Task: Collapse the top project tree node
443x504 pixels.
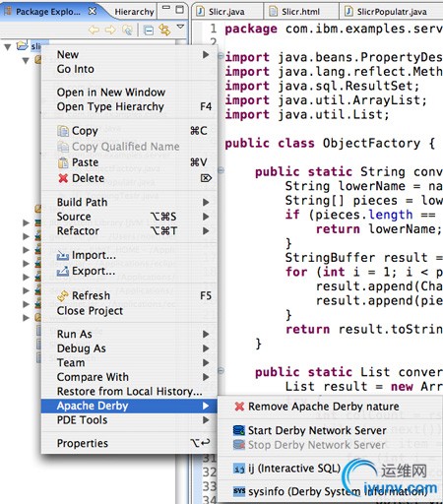Action: (8, 47)
